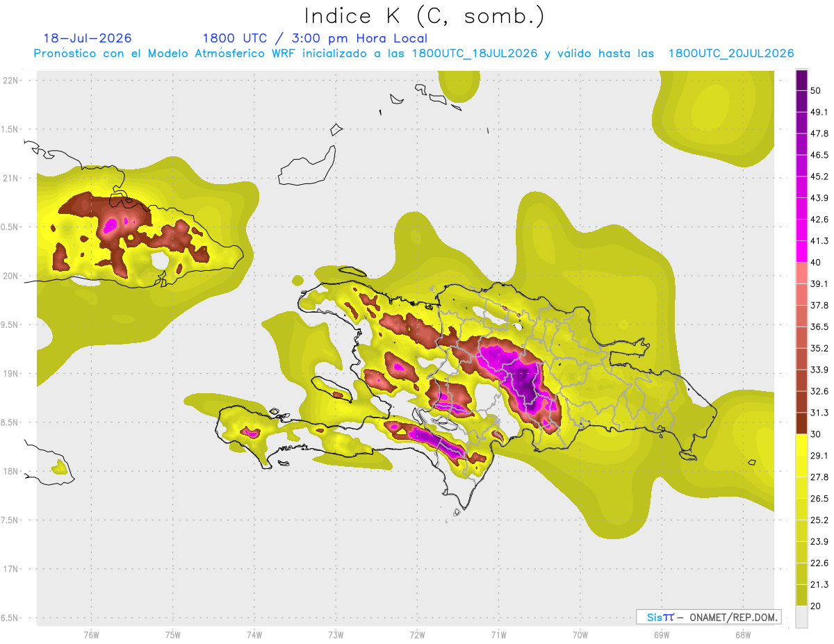Screen dimensions: 834x644
Task: Click the colorbar value label "26.5"
Action: coord(819,498)
